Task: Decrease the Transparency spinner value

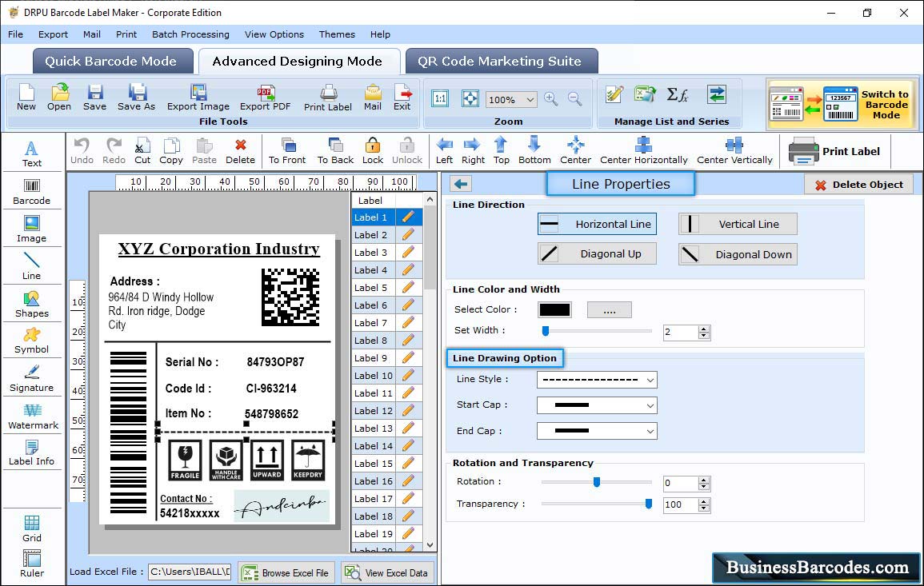Action: (x=704, y=508)
